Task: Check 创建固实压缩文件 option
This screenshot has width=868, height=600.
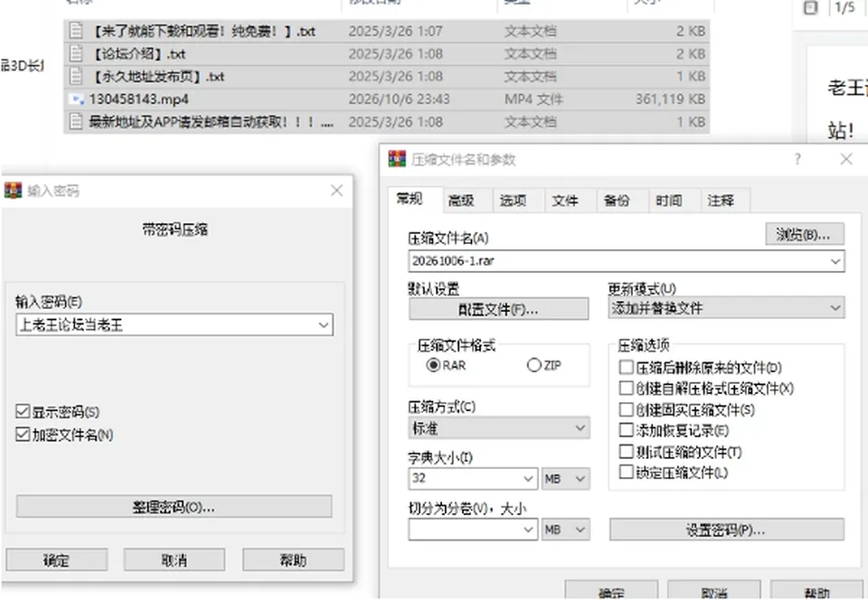Action: point(626,409)
